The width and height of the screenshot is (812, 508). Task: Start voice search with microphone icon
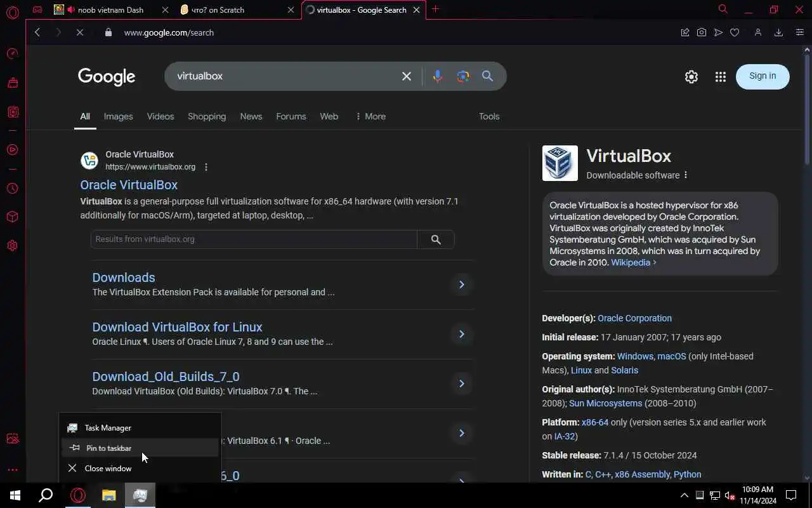437,76
